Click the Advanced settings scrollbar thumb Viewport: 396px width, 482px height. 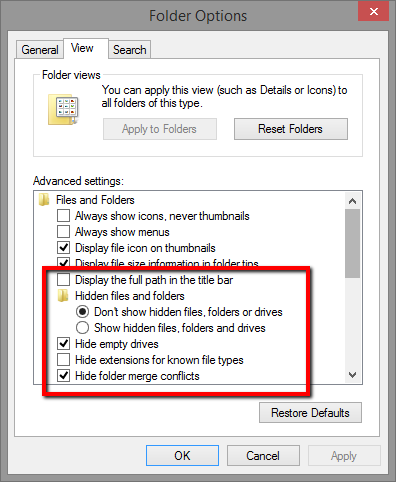[352, 243]
